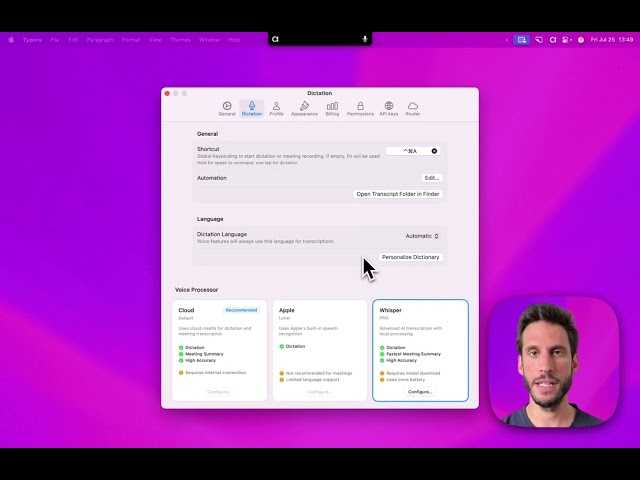Switch to the Router tab
This screenshot has width=640, height=480.
tap(413, 109)
